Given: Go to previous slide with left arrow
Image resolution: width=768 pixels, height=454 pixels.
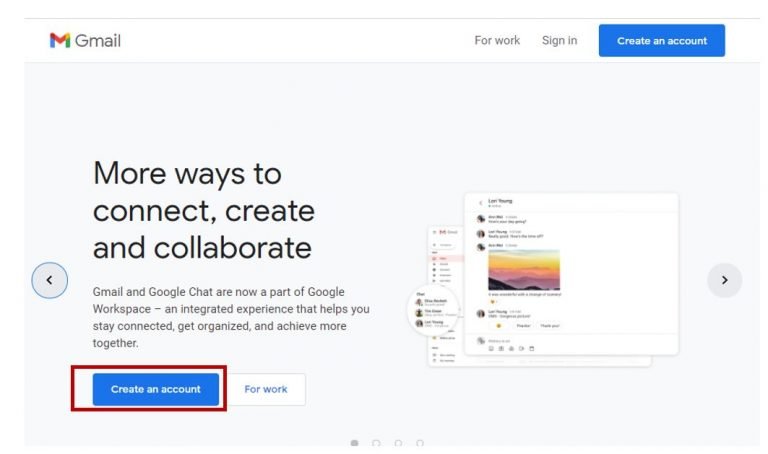Looking at the screenshot, I should click(x=50, y=280).
